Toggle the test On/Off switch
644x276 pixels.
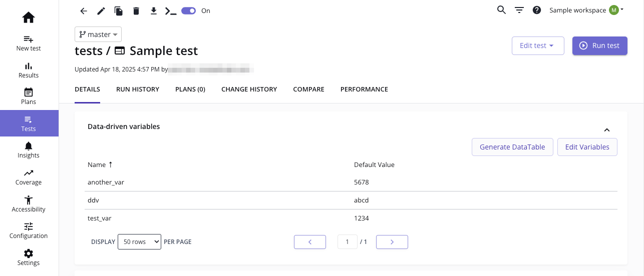[189, 10]
